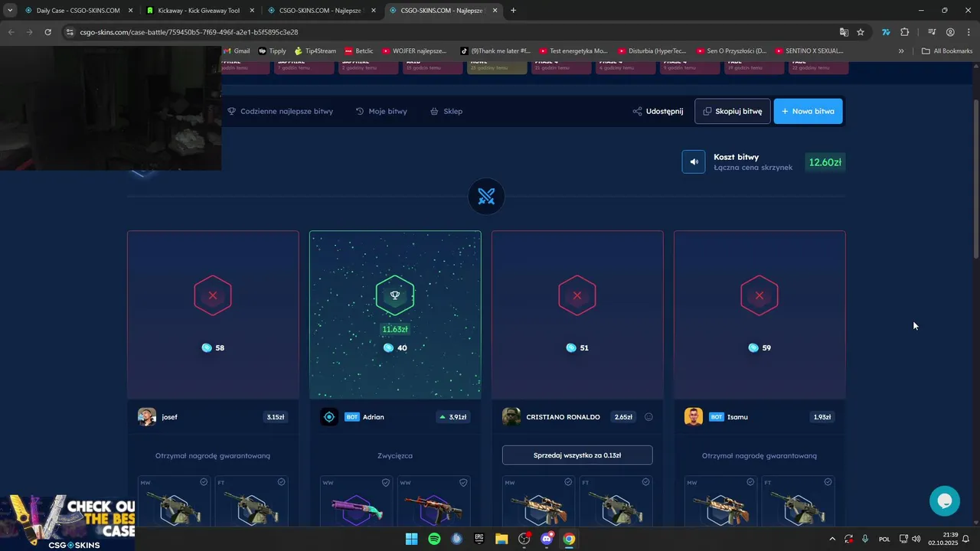980x551 pixels.
Task: Open Tipply bookmark
Action: (x=273, y=51)
